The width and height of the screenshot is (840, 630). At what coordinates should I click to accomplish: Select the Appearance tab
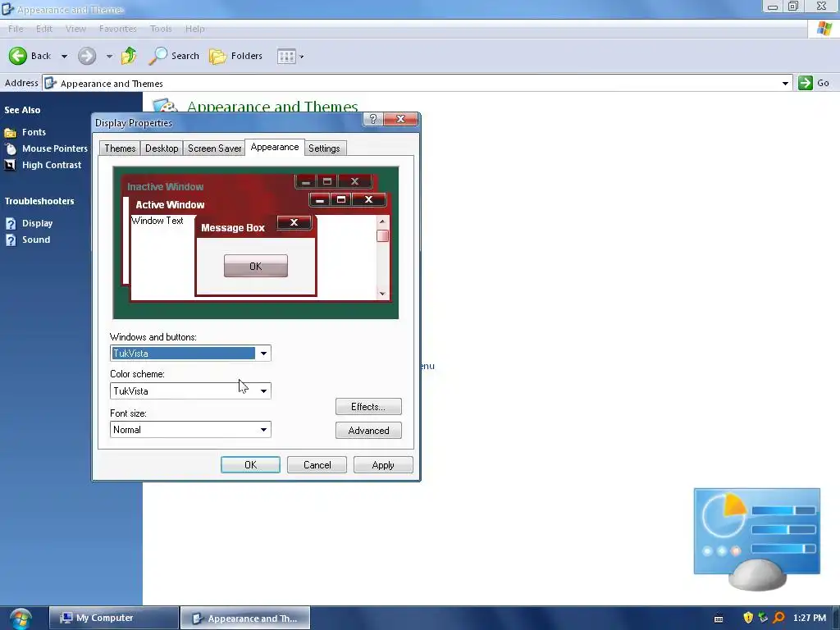pyautogui.click(x=275, y=148)
